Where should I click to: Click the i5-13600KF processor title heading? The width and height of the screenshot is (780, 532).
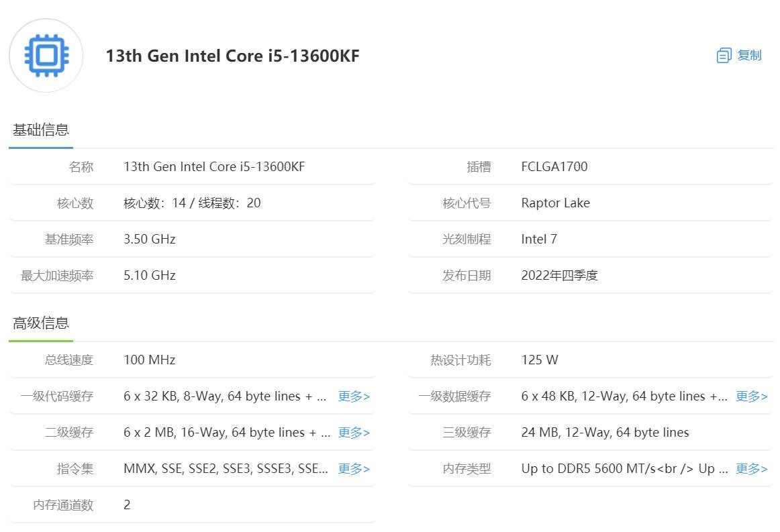click(x=232, y=56)
